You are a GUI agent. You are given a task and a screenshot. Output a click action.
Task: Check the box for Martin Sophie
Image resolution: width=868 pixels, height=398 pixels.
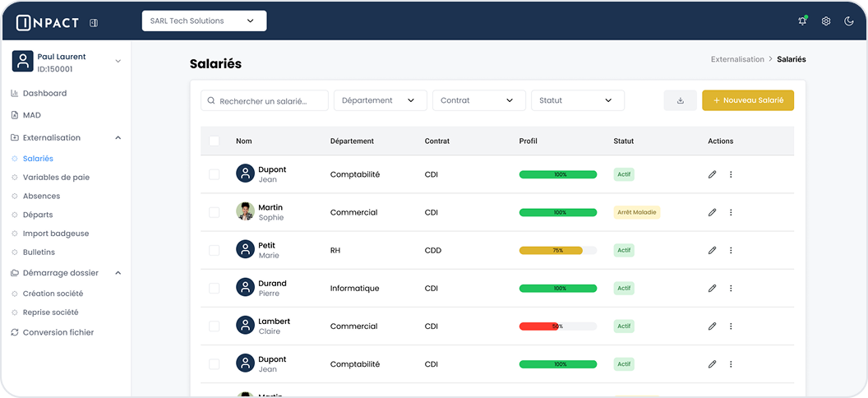tap(215, 212)
